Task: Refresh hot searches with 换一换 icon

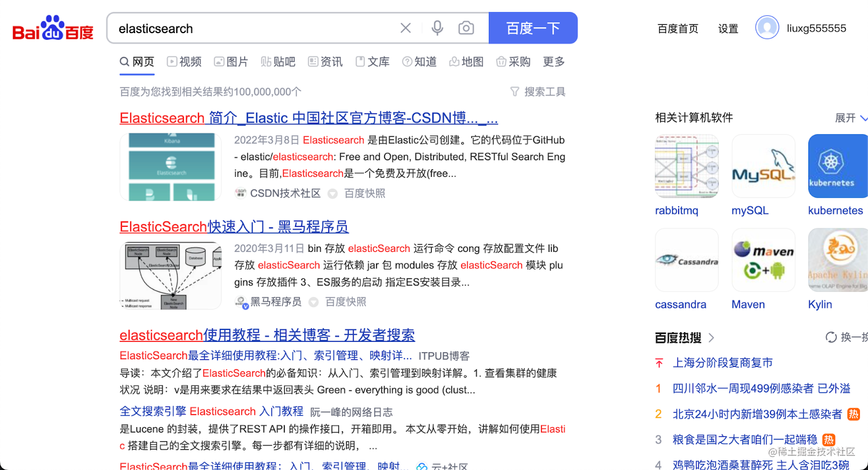Action: click(831, 337)
